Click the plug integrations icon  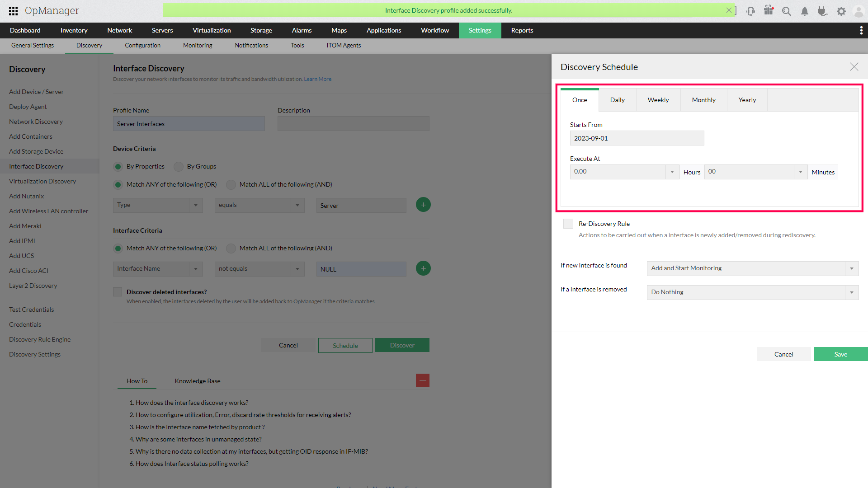coord(822,11)
